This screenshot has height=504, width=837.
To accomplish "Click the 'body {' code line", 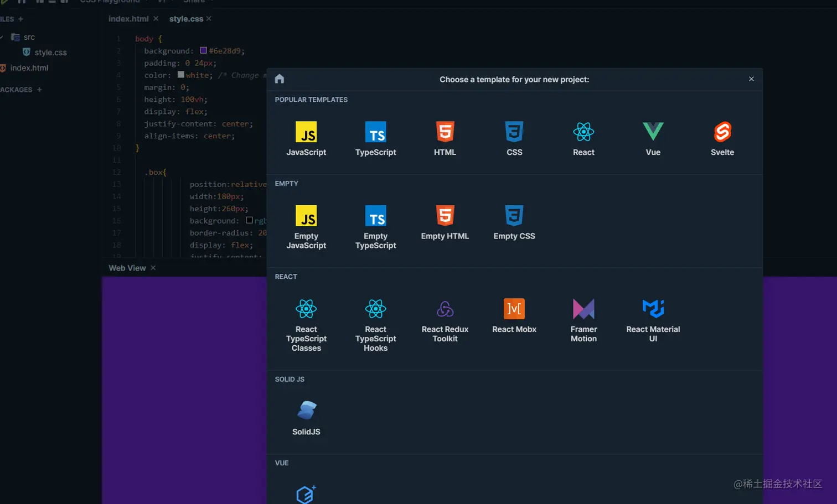I will tap(148, 39).
